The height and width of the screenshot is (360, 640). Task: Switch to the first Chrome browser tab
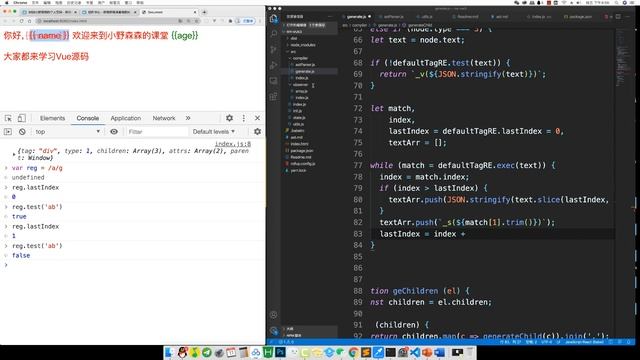click(x=49, y=12)
